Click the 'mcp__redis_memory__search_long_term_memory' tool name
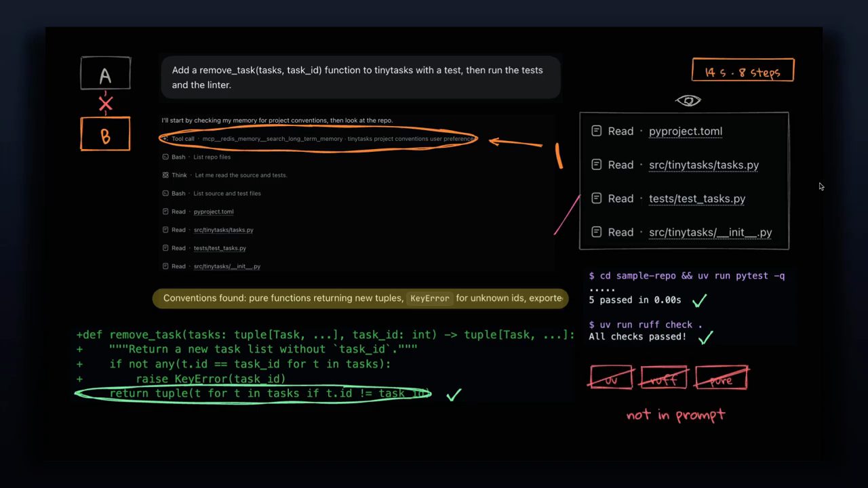Viewport: 868px width, 488px height. [273, 139]
